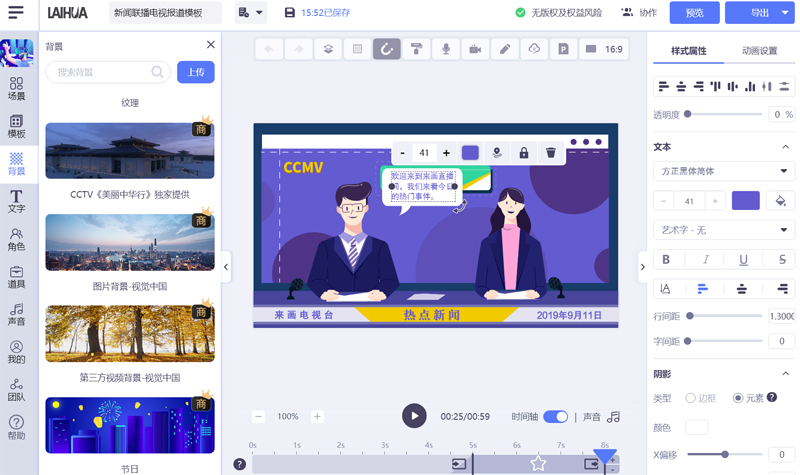Click the 预览 preview button
This screenshot has height=475, width=800.
coord(694,12)
